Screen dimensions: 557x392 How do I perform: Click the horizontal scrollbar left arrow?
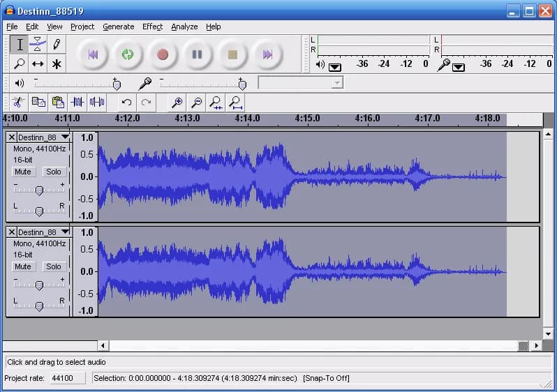point(103,345)
